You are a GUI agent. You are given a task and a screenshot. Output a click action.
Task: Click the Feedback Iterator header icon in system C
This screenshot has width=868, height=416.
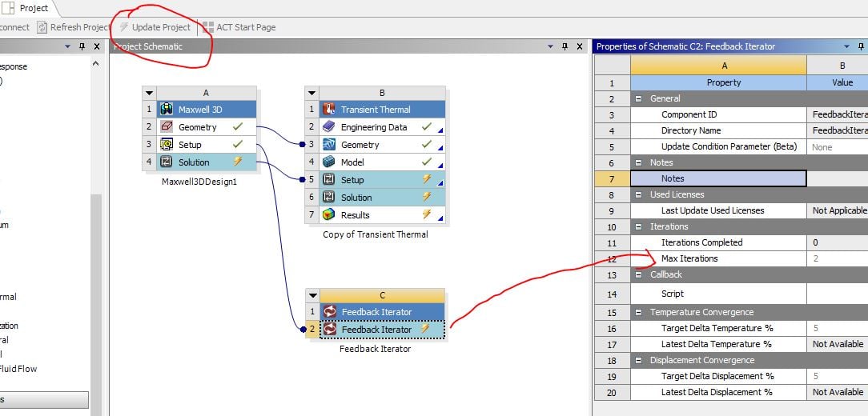(329, 312)
